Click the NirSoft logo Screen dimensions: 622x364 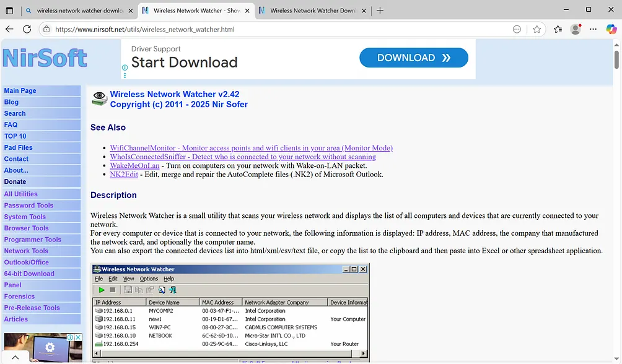[45, 58]
